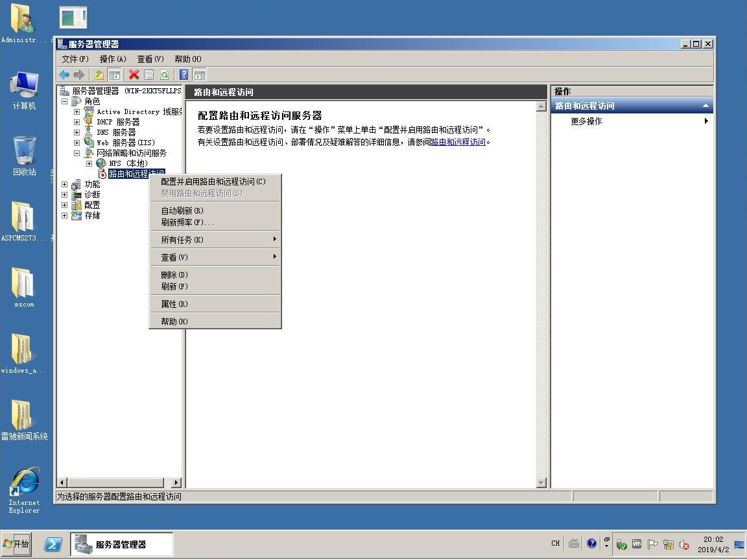Collapse the 网络策略和访问服务 node
The width and height of the screenshot is (747, 560).
pyautogui.click(x=77, y=153)
